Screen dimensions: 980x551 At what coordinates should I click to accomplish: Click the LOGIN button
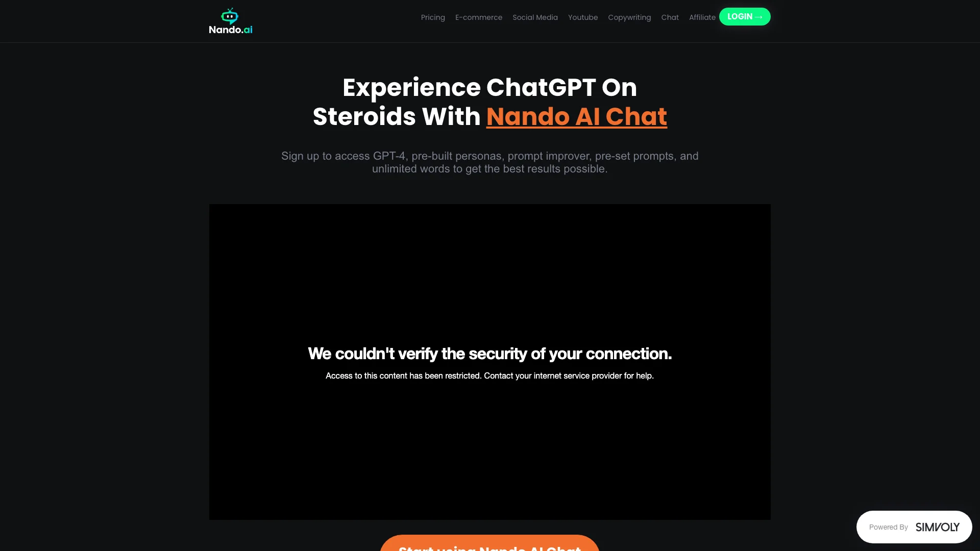(x=744, y=17)
